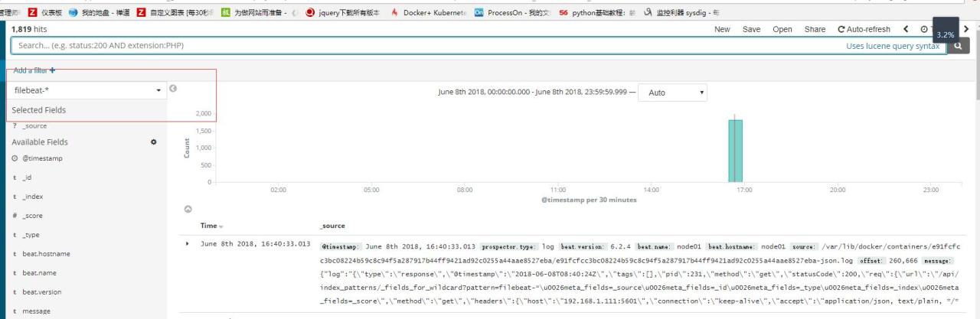Open the filebeat-* index pattern dropdown
Viewport: 980px width, 319px height.
87,90
